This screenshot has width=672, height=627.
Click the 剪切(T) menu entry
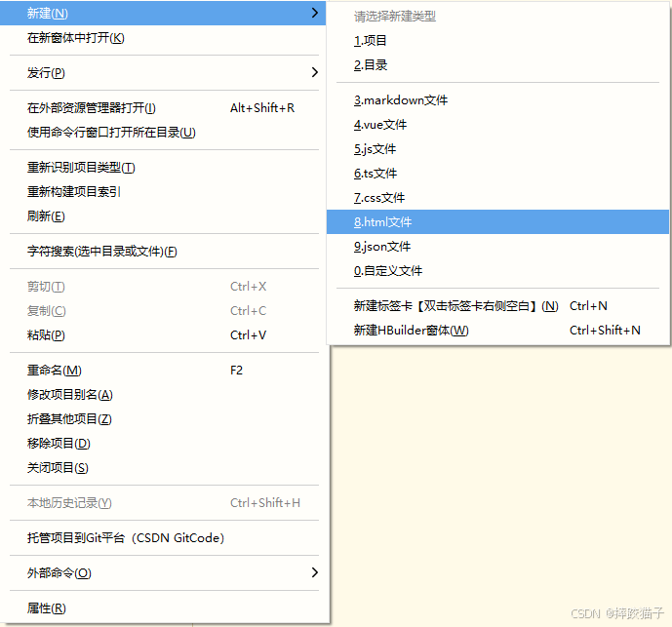[165, 287]
